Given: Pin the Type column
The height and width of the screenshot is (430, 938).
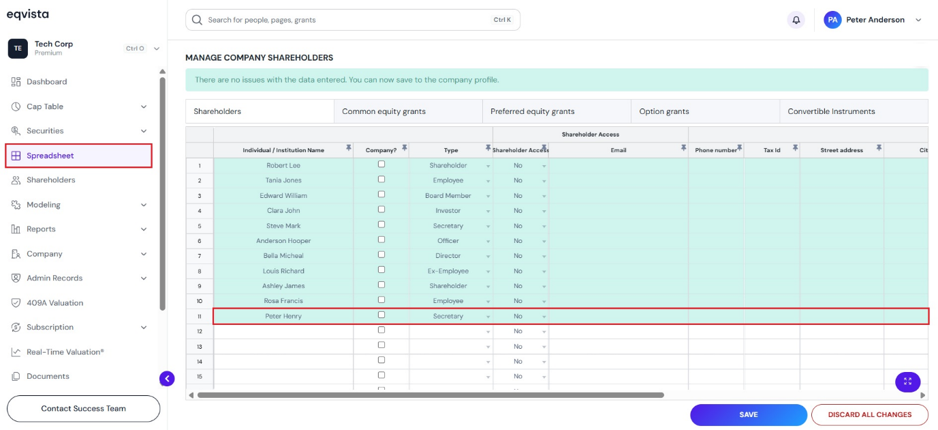Looking at the screenshot, I should (x=486, y=148).
